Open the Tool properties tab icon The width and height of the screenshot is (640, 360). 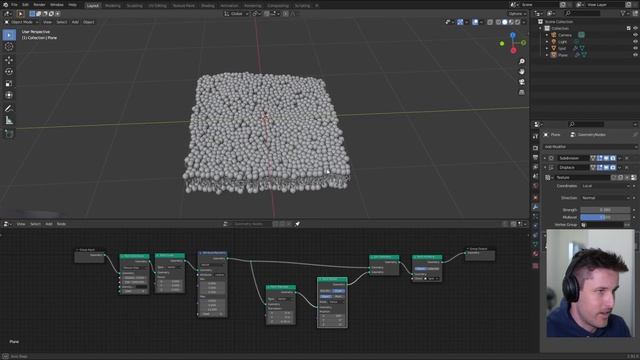[x=535, y=137]
